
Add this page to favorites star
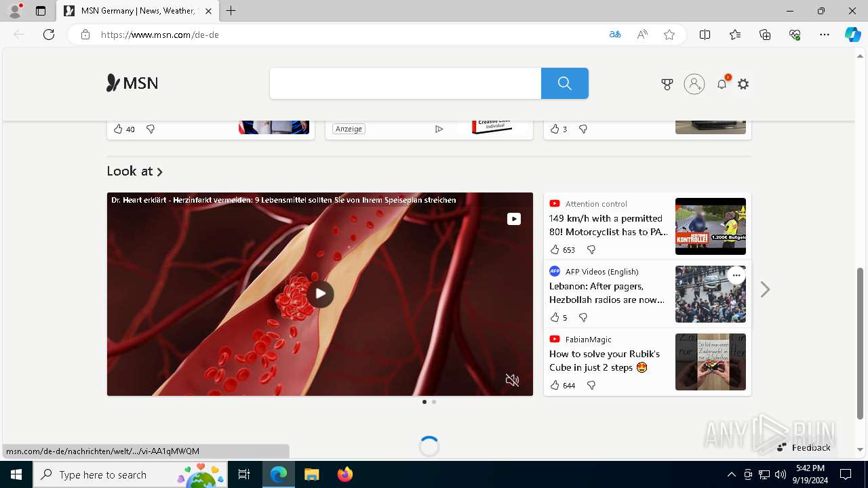(x=669, y=35)
